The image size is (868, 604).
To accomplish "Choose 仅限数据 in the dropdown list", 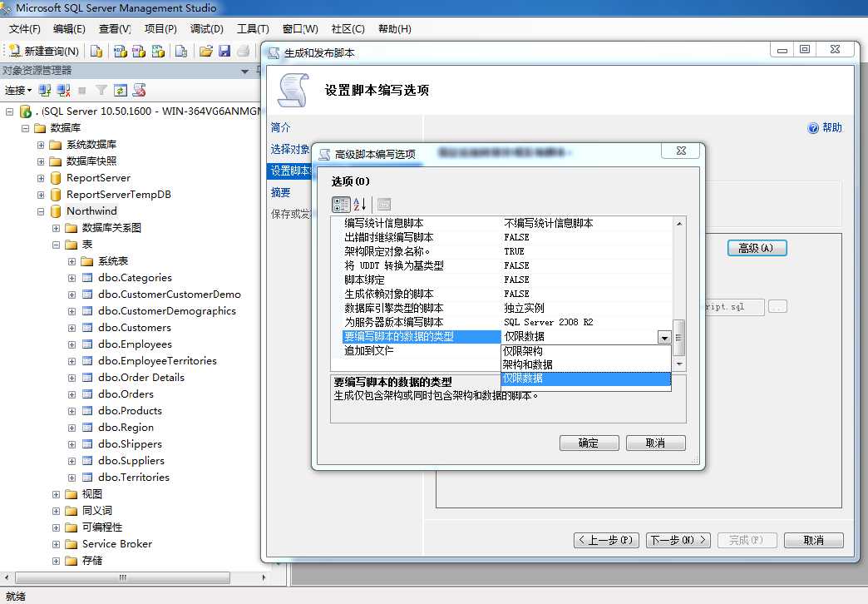I will point(585,379).
